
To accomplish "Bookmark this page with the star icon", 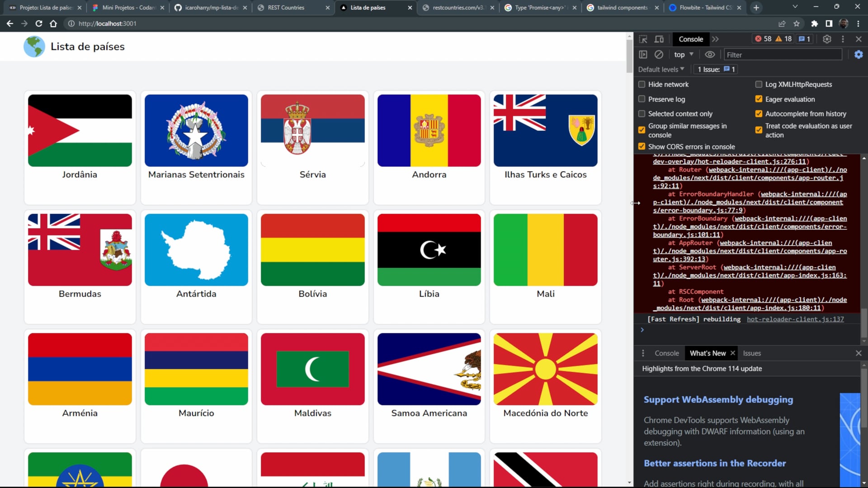I will click(797, 23).
